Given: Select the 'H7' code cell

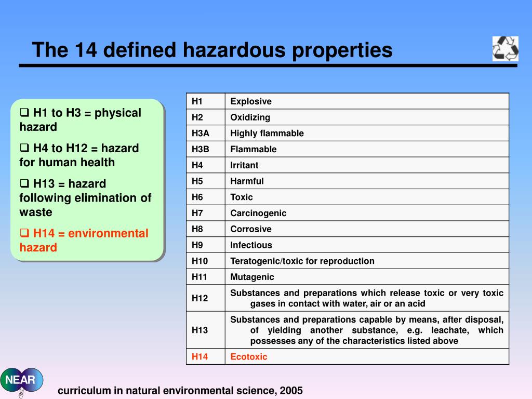Looking at the screenshot, I should 206,212.
